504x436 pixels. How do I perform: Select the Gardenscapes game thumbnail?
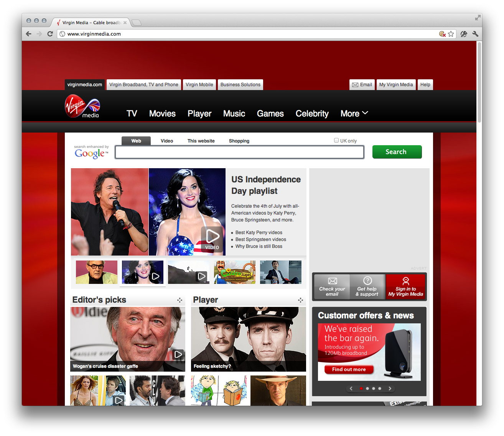pyautogui.click(x=235, y=272)
